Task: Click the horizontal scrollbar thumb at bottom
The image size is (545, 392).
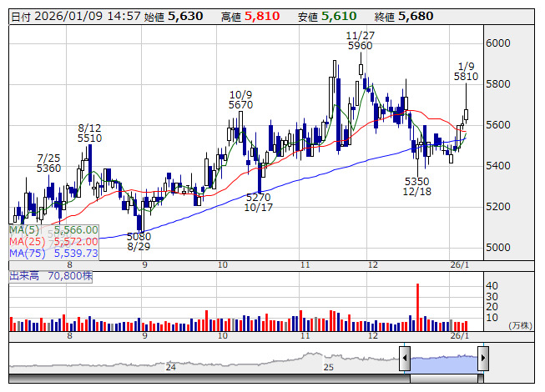Action: point(444,379)
